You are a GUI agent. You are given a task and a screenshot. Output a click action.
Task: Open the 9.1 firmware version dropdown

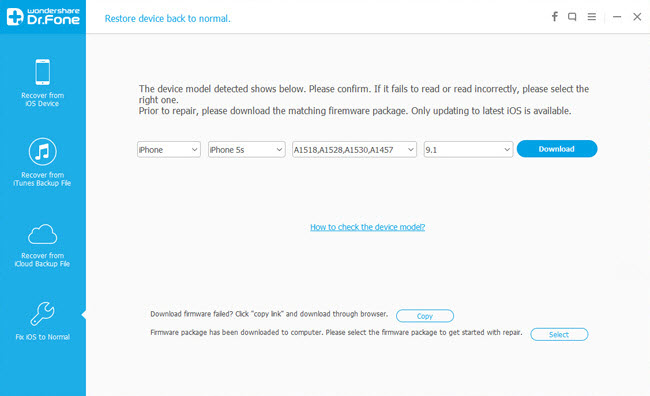pos(468,149)
